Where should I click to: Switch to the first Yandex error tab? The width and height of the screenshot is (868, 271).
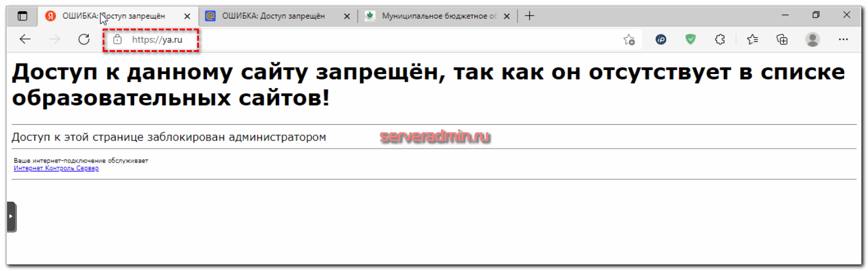(118, 16)
